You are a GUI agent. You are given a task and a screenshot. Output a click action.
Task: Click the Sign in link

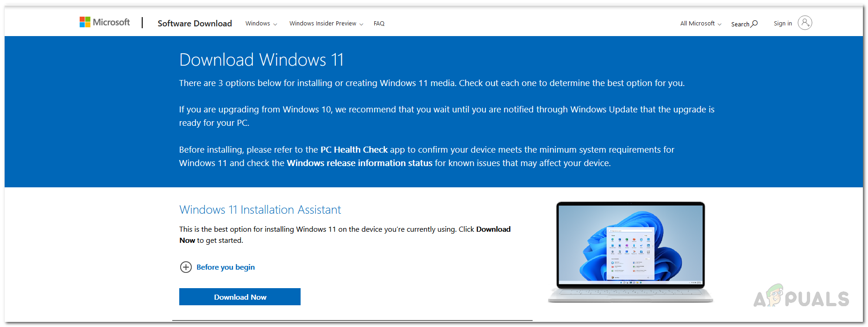[x=783, y=24]
